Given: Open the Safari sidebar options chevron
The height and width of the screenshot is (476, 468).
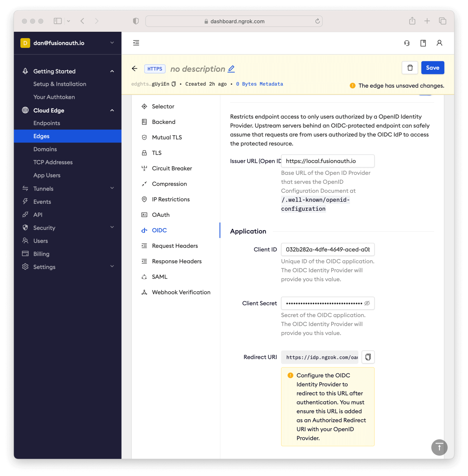Looking at the screenshot, I should [68, 21].
